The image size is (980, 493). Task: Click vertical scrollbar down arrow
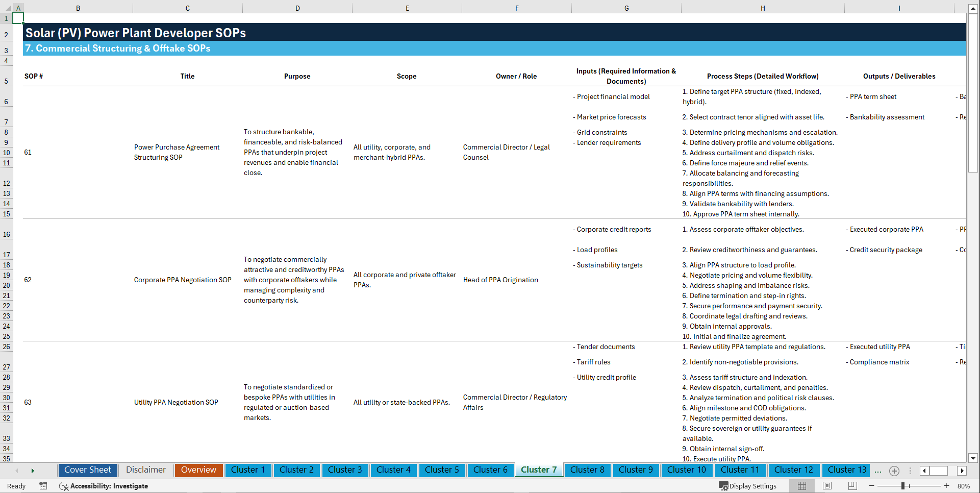[x=974, y=458]
